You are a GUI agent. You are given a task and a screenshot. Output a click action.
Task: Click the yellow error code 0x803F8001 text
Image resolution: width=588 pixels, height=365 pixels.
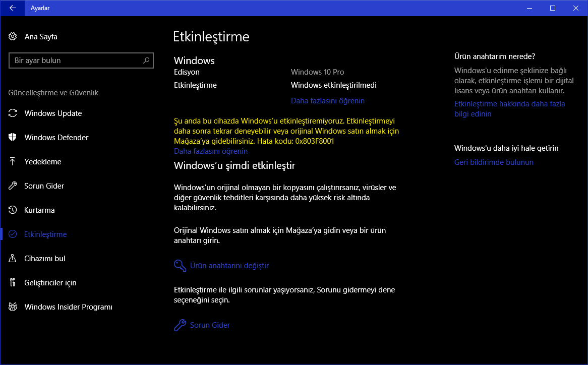pos(315,141)
